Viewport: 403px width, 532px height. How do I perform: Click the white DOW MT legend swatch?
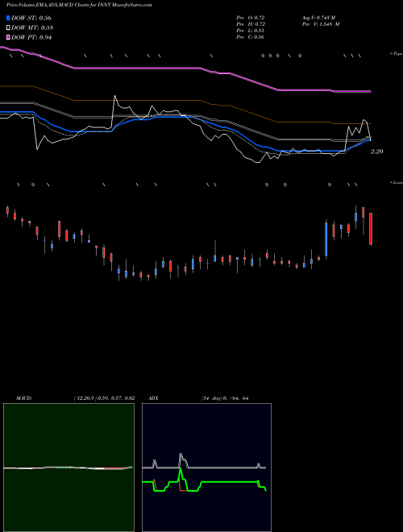click(8, 28)
